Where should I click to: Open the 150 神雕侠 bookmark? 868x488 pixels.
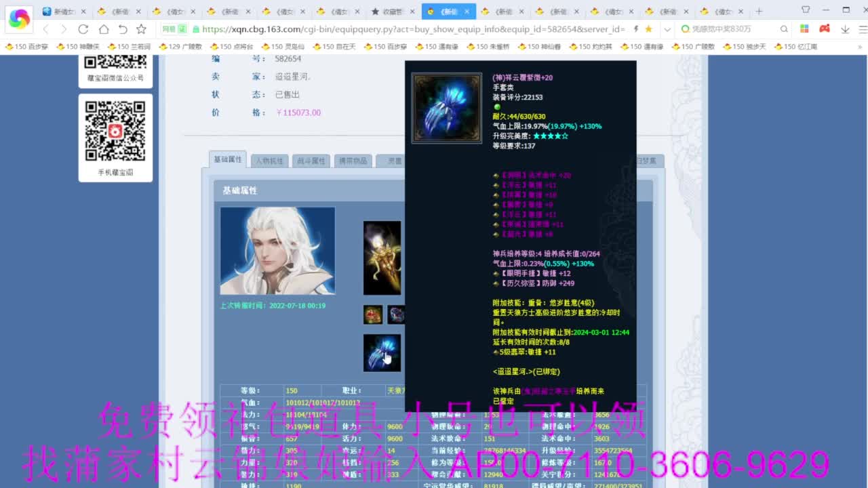(x=77, y=46)
